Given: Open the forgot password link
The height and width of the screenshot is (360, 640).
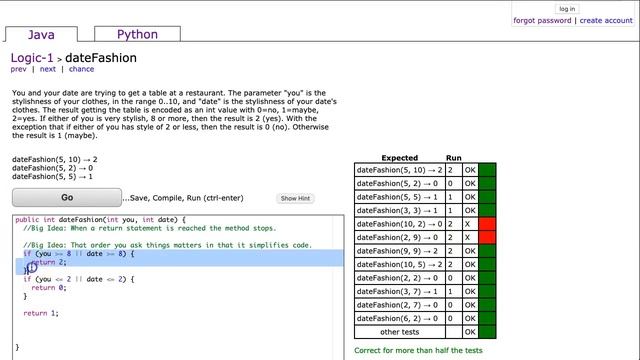Looking at the screenshot, I should click(542, 20).
